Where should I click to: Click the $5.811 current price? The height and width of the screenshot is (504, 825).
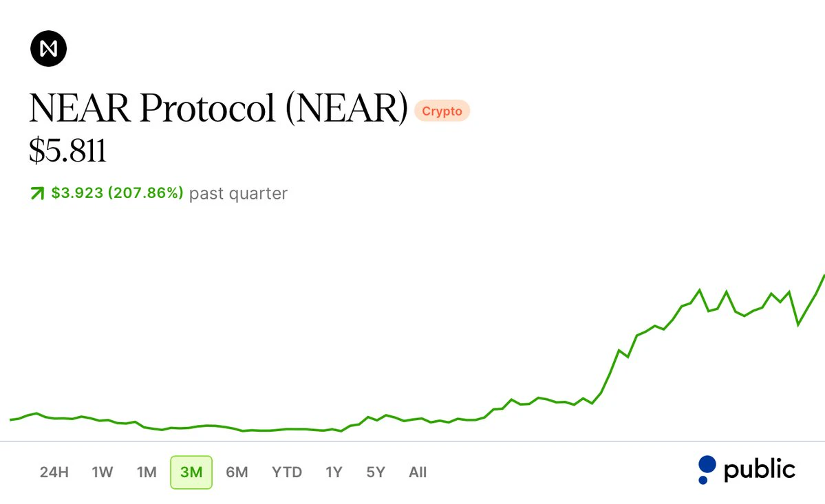click(68, 151)
